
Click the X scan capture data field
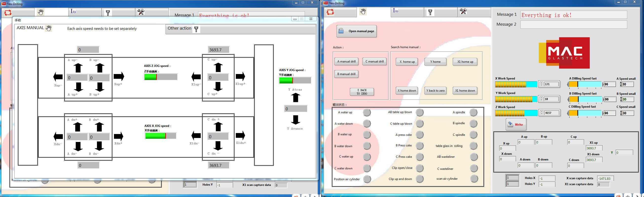[605, 178]
